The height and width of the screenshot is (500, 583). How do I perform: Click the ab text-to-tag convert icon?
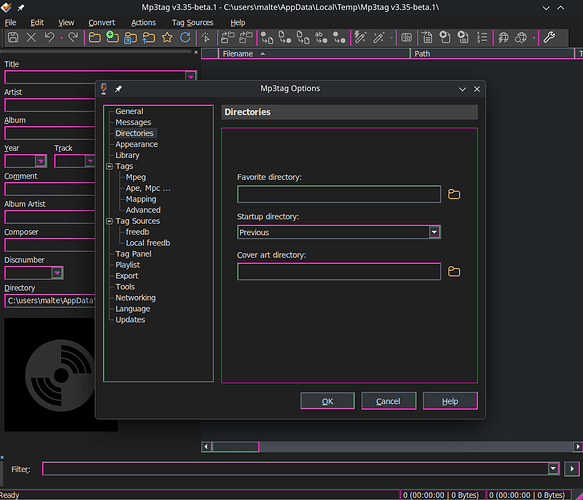[321, 38]
